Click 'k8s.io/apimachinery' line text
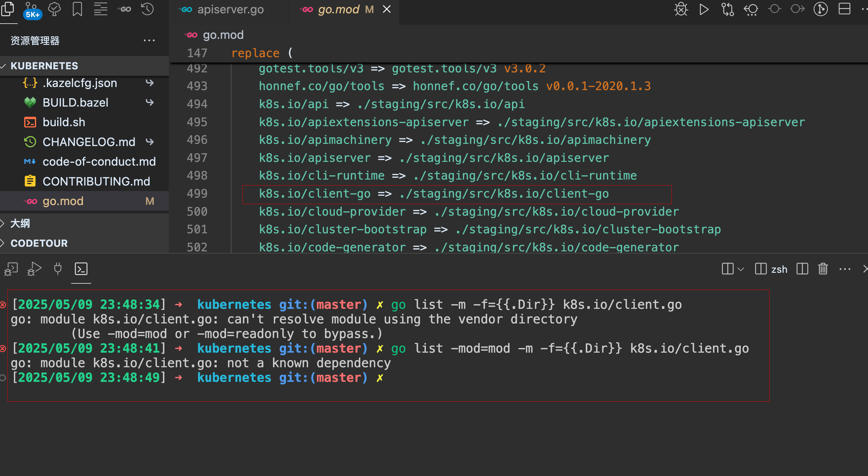 [x=455, y=140]
